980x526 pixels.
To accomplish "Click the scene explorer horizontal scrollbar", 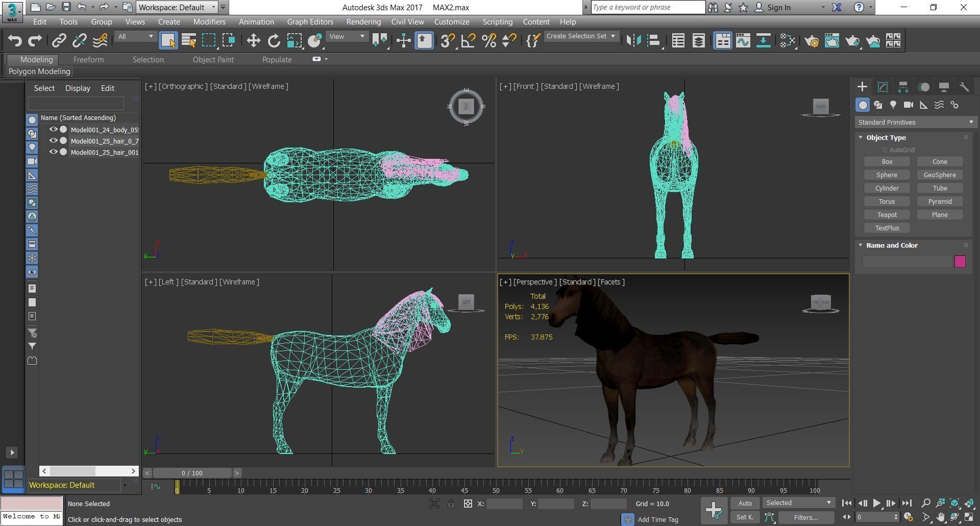I will [x=89, y=471].
